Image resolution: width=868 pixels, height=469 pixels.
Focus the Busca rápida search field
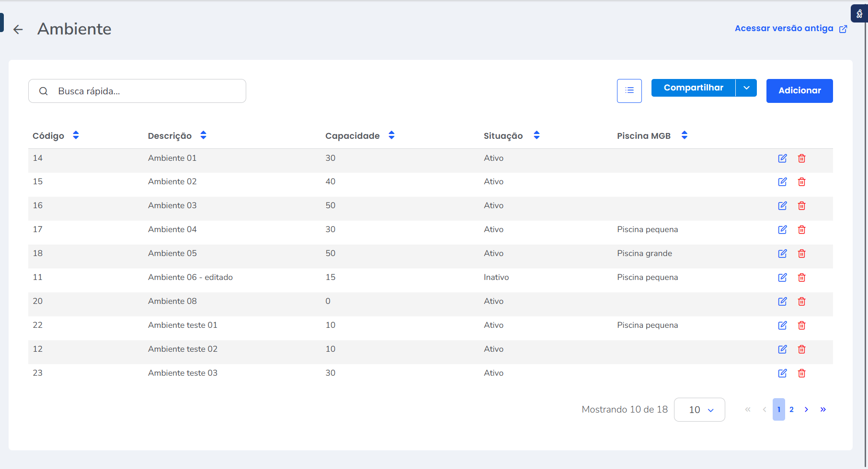144,91
